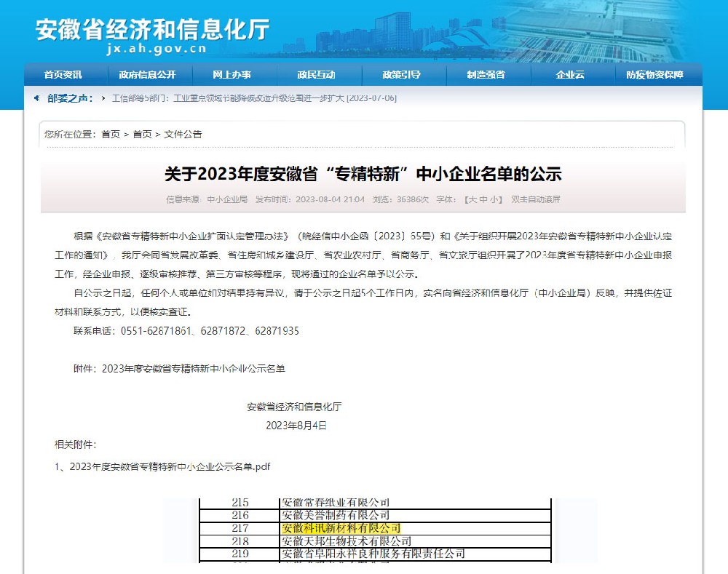Click the 双击自动滚屏 auto-scroll option
Viewport: 728px width, 574px height.
click(536, 199)
